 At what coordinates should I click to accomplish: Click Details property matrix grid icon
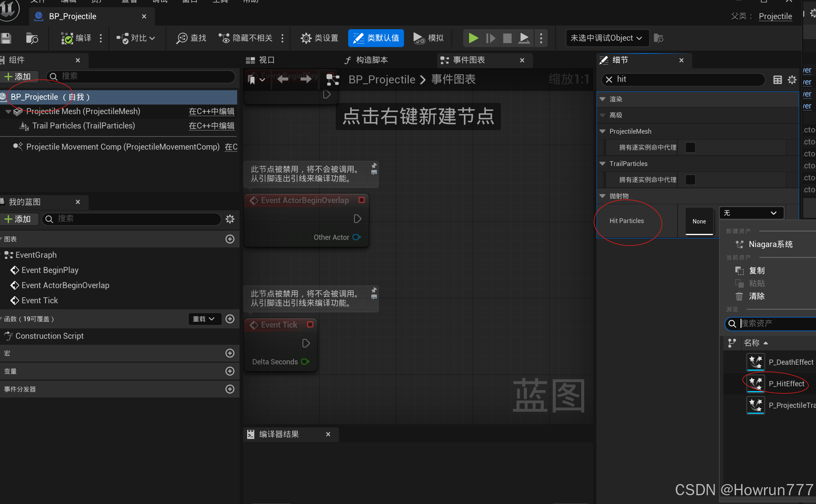pyautogui.click(x=778, y=80)
